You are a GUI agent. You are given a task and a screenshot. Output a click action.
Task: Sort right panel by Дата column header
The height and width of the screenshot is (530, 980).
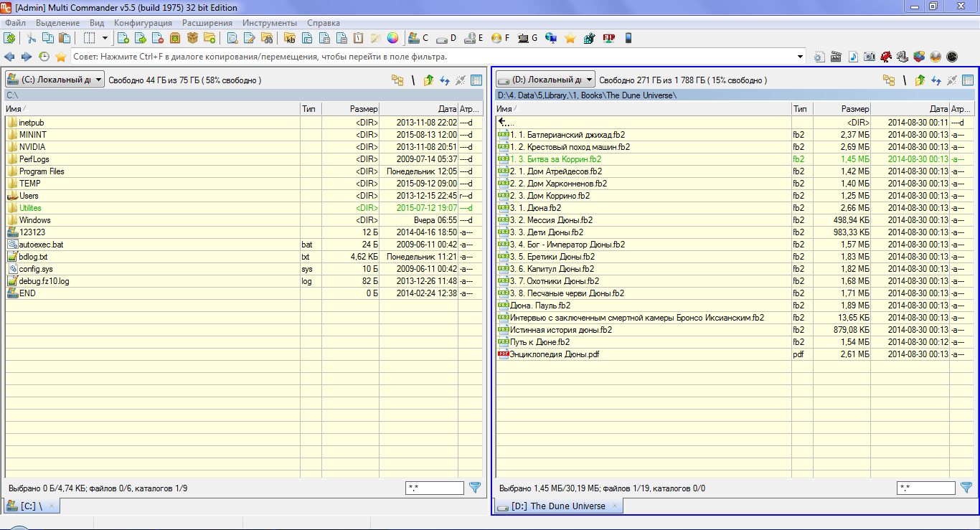(x=910, y=109)
